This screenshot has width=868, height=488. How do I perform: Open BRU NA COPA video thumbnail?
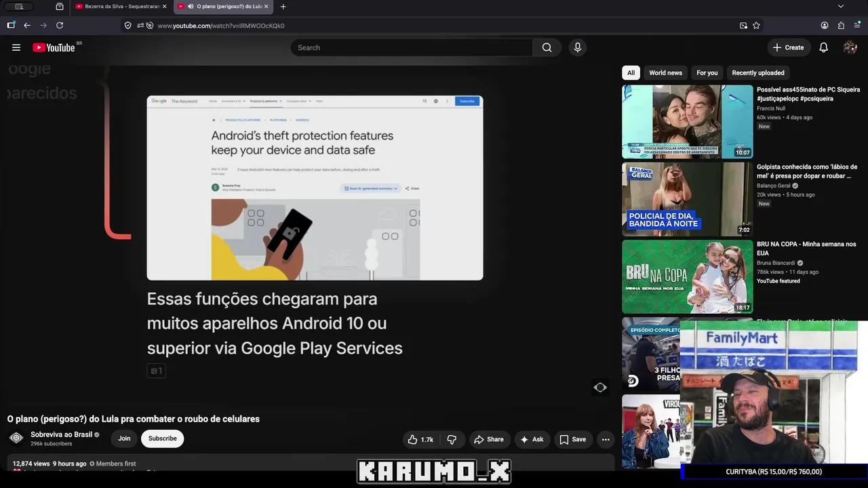687,277
